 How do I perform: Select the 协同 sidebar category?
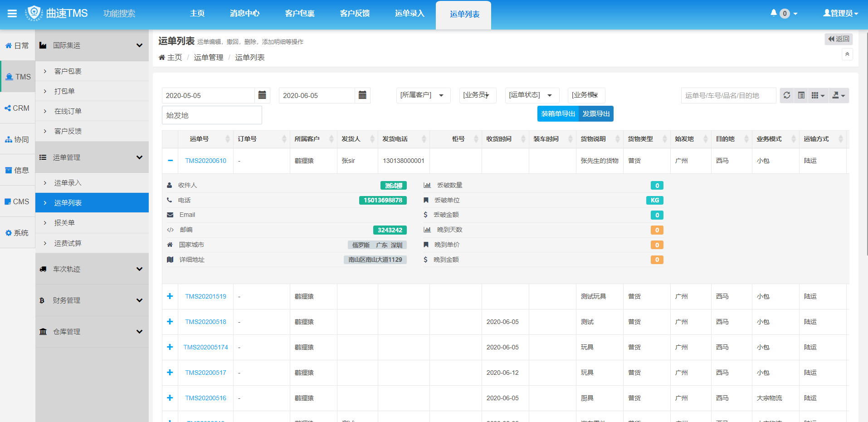[17, 139]
